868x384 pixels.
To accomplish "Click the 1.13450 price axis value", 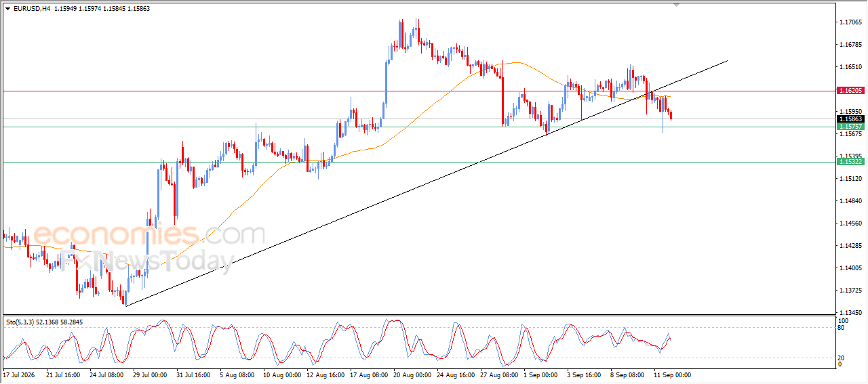I will click(851, 313).
